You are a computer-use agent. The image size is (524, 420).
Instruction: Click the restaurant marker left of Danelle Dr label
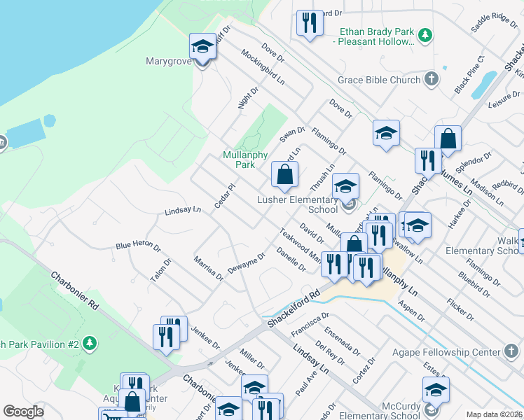334,265
